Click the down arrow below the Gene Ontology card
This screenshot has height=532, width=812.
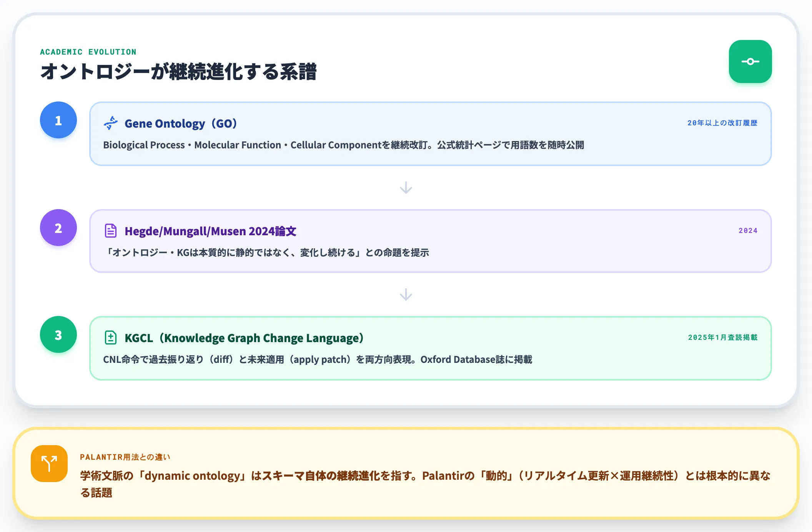pyautogui.click(x=406, y=188)
